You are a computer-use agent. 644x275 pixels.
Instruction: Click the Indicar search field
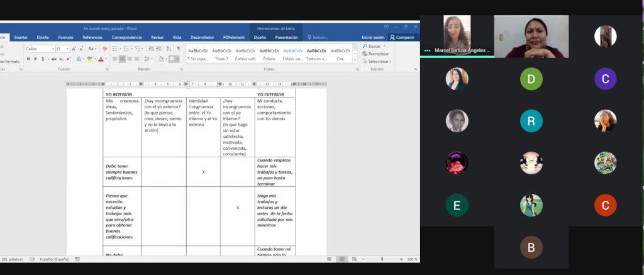click(318, 37)
